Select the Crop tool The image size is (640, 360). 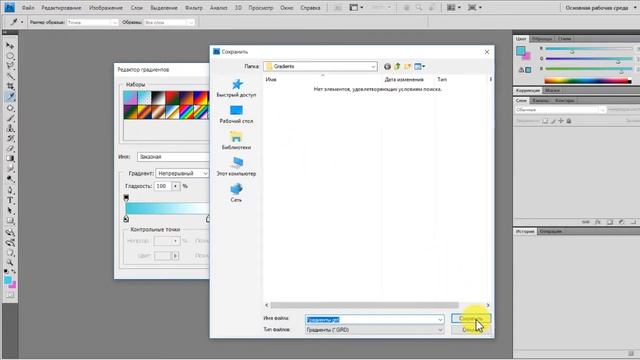tap(10, 87)
